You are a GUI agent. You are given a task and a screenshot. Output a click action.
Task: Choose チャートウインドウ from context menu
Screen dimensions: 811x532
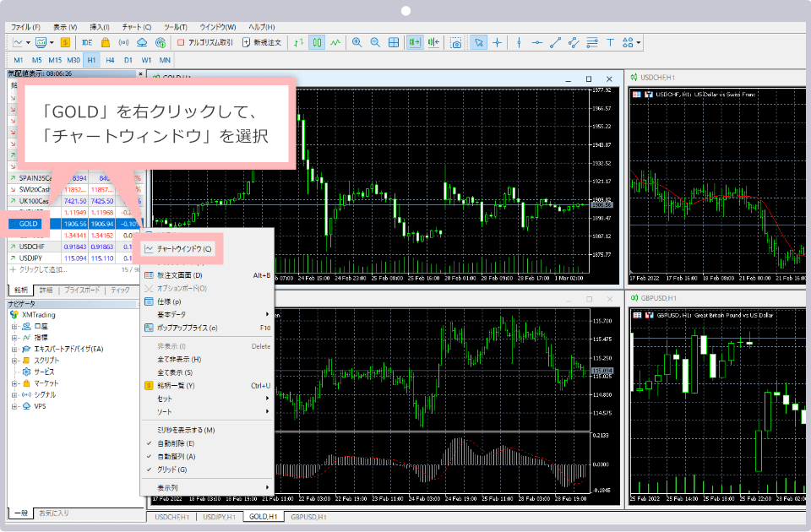click(178, 249)
